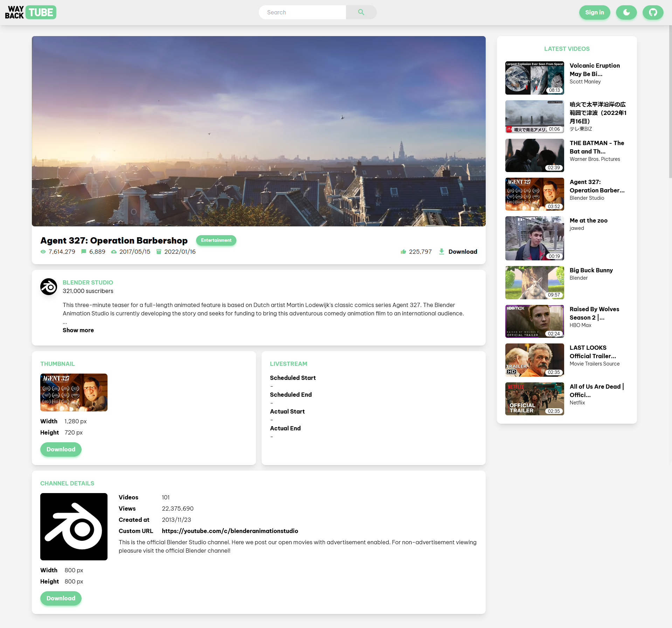This screenshot has width=672, height=628.
Task: Click the Scott Manley channel name
Action: click(585, 82)
